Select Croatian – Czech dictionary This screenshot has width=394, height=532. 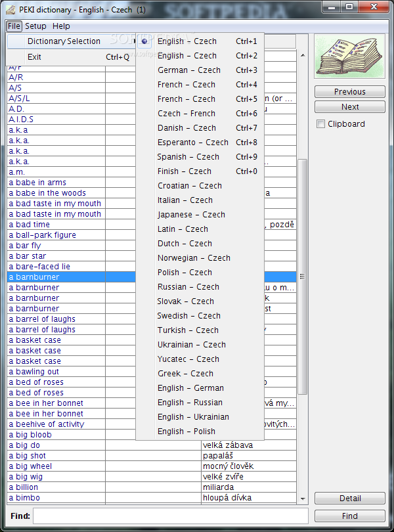coord(200,186)
